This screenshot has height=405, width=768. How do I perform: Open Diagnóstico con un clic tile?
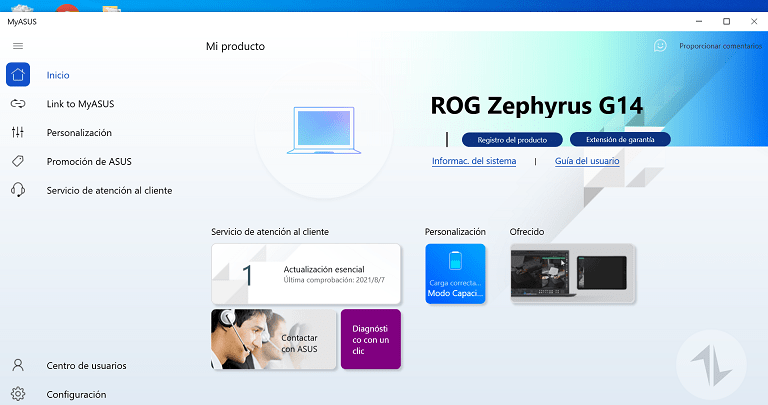[x=371, y=339]
